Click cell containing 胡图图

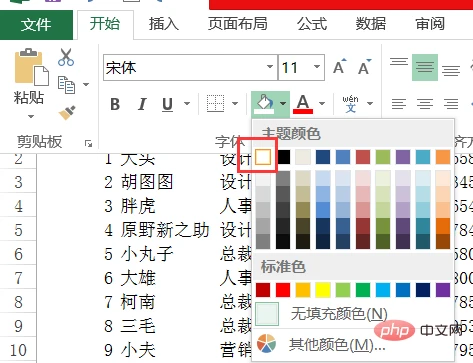click(147, 182)
